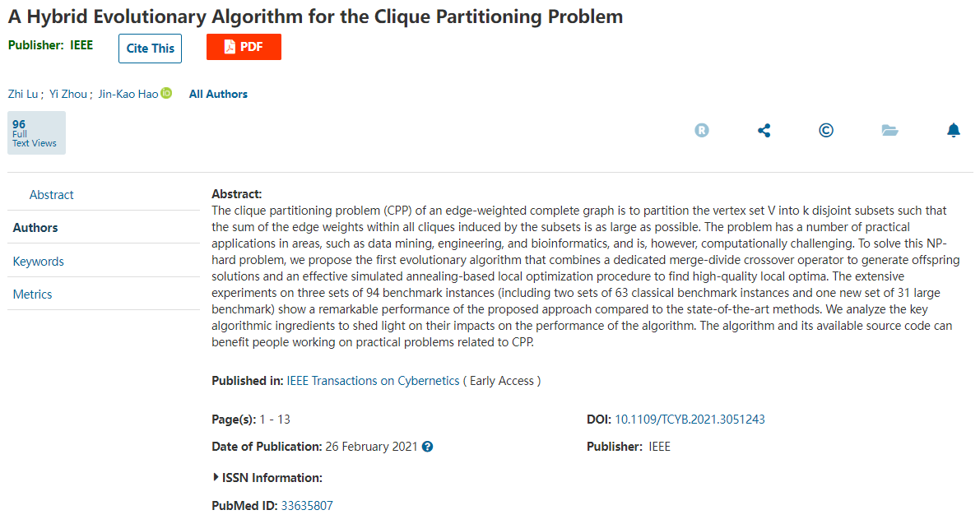
Task: Click the Alerts bell icon
Action: 953,130
